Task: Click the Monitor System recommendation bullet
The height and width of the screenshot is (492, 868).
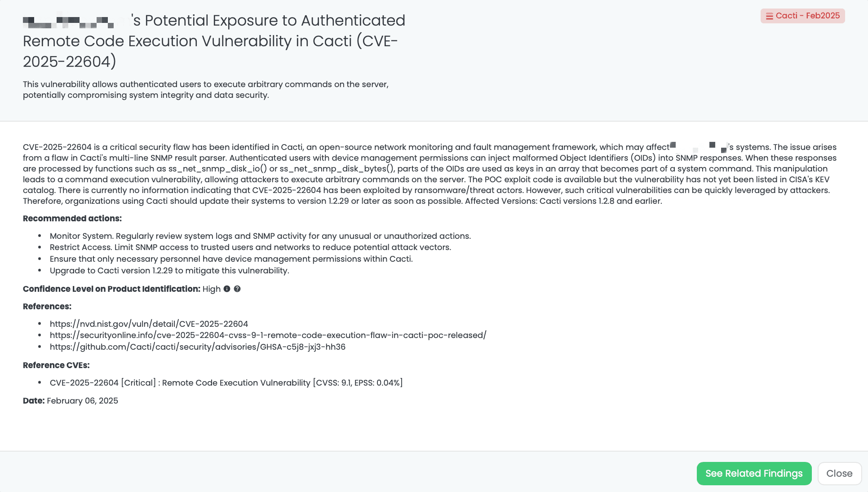Action: (x=260, y=236)
